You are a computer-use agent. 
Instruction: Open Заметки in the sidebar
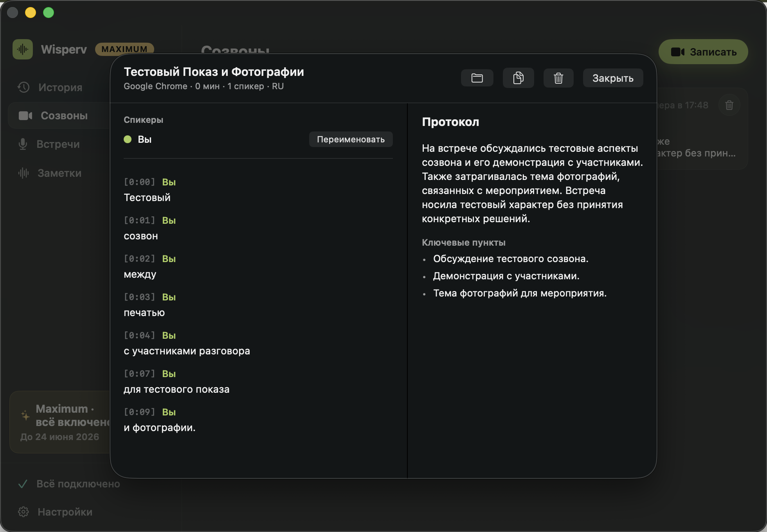tap(59, 173)
